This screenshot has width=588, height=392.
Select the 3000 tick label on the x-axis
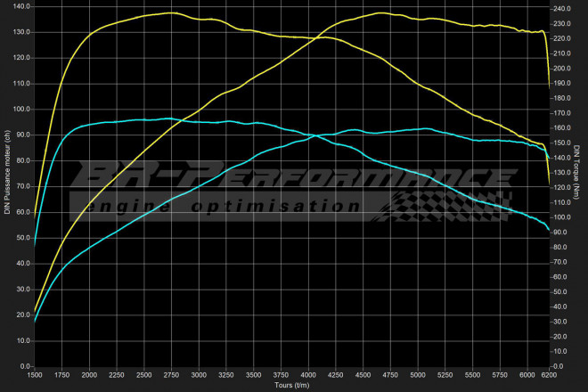[200, 376]
